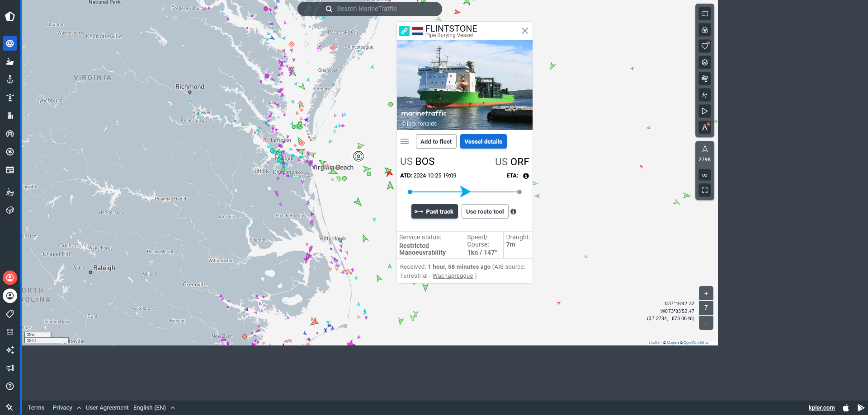Click the pin sidebar icon
Screen dimensions: 868x415
(x=10, y=407)
